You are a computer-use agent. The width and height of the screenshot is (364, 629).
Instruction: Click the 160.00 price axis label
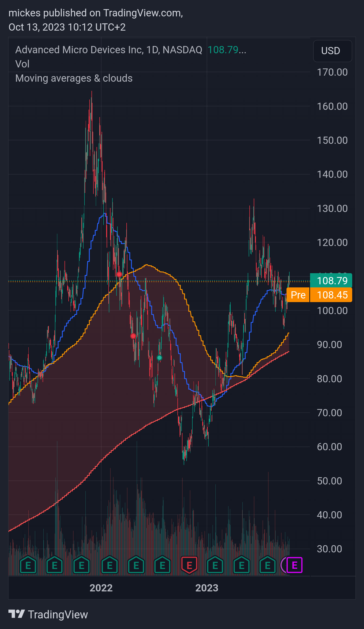(332, 106)
